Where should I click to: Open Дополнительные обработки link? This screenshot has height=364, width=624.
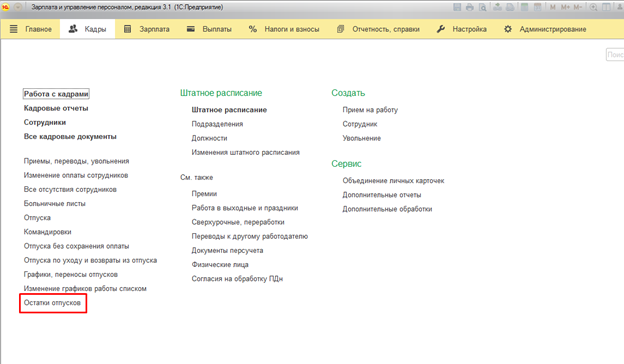(x=387, y=209)
